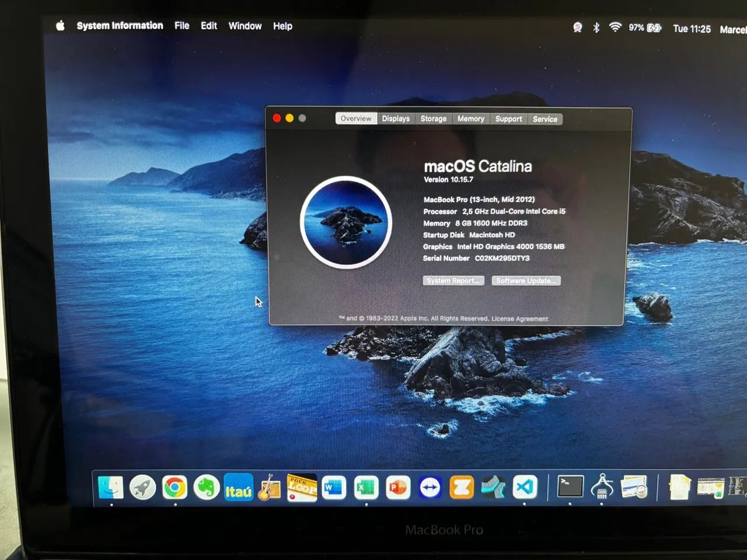Image resolution: width=747 pixels, height=560 pixels.
Task: Open Terminal from the Dock
Action: [570, 486]
